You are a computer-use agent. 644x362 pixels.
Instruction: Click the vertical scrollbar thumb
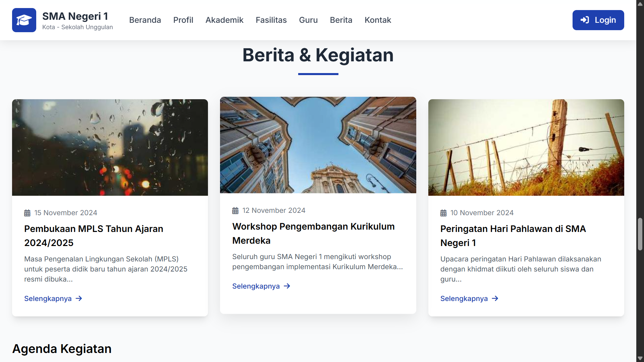[x=640, y=234]
